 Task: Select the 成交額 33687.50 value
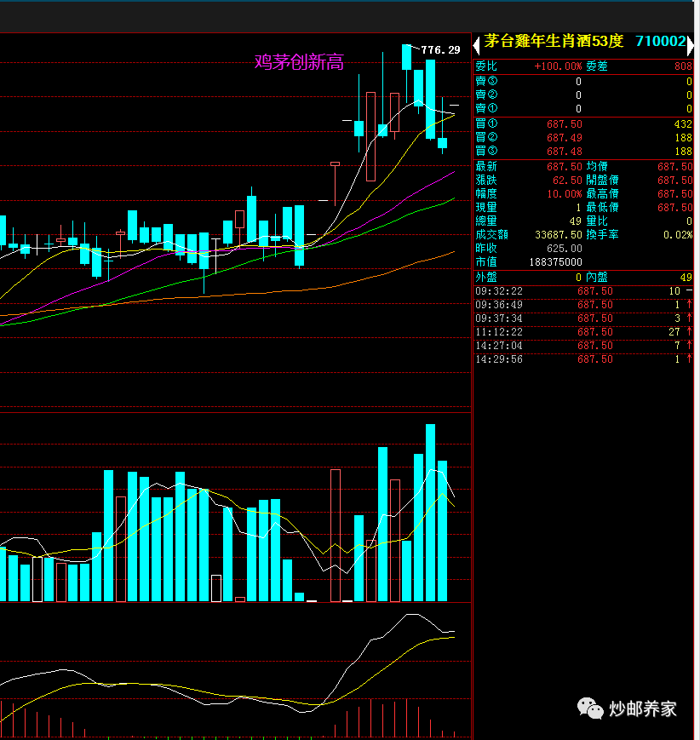coord(559,234)
